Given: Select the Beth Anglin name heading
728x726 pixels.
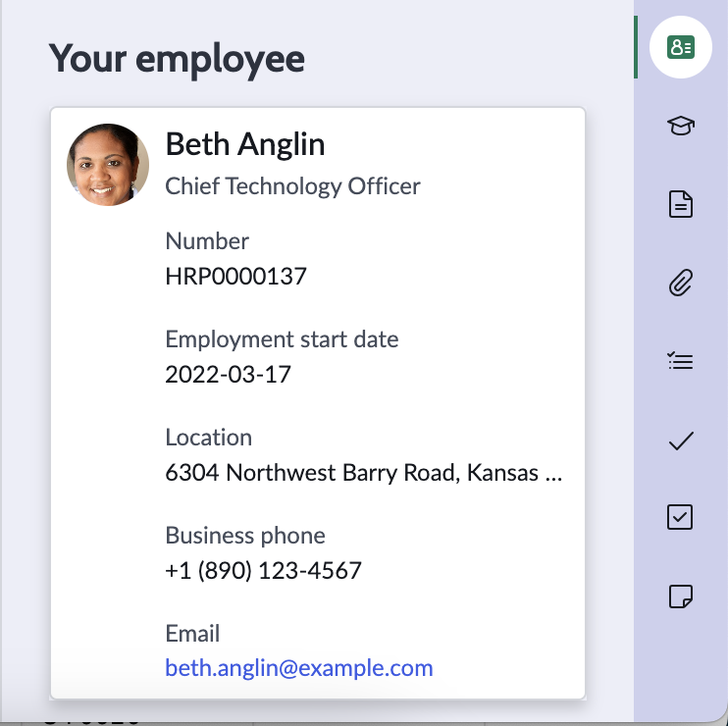Looking at the screenshot, I should coord(245,144).
